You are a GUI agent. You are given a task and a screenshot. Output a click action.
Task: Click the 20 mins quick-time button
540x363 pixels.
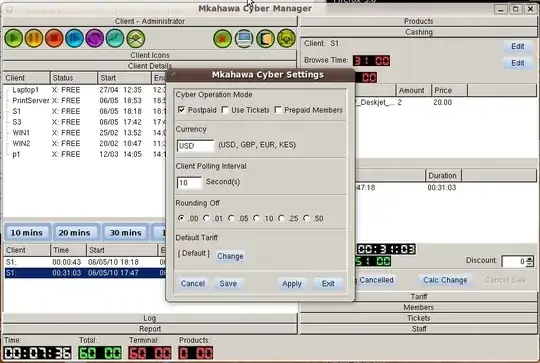(74, 232)
